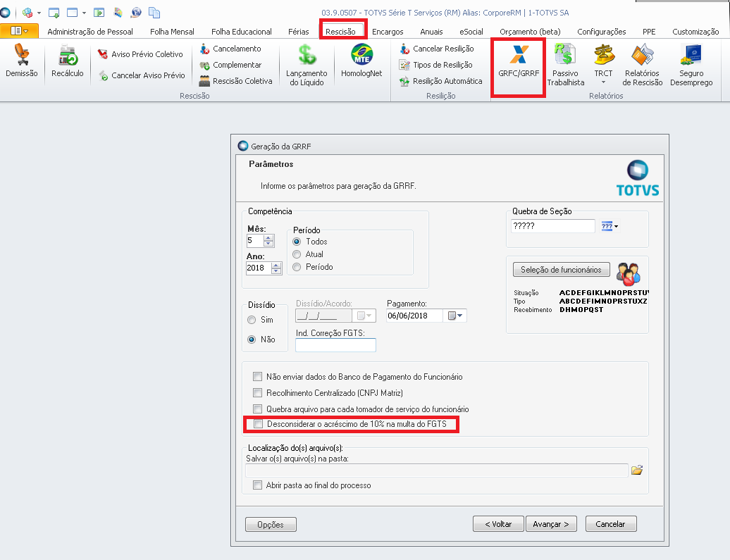730x560 pixels.
Task: Click the globe icon in quick toolbar
Action: (136, 13)
